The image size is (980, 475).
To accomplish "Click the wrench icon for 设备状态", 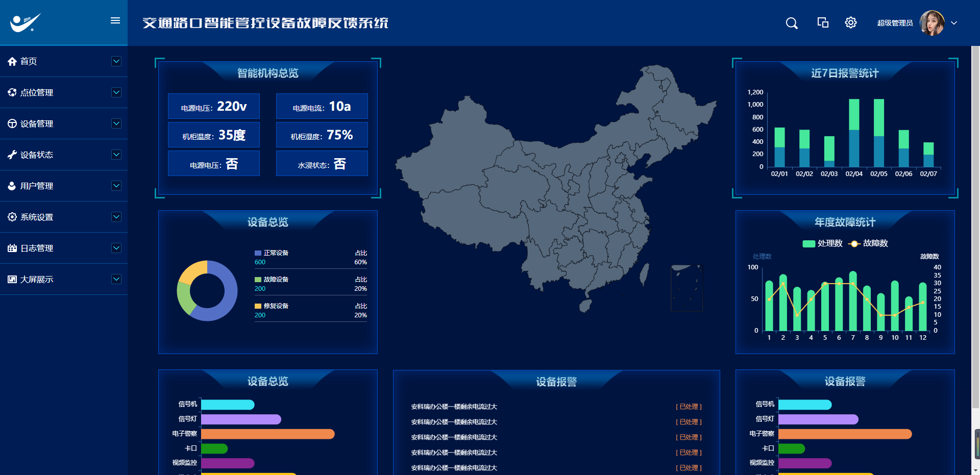I will 12,155.
